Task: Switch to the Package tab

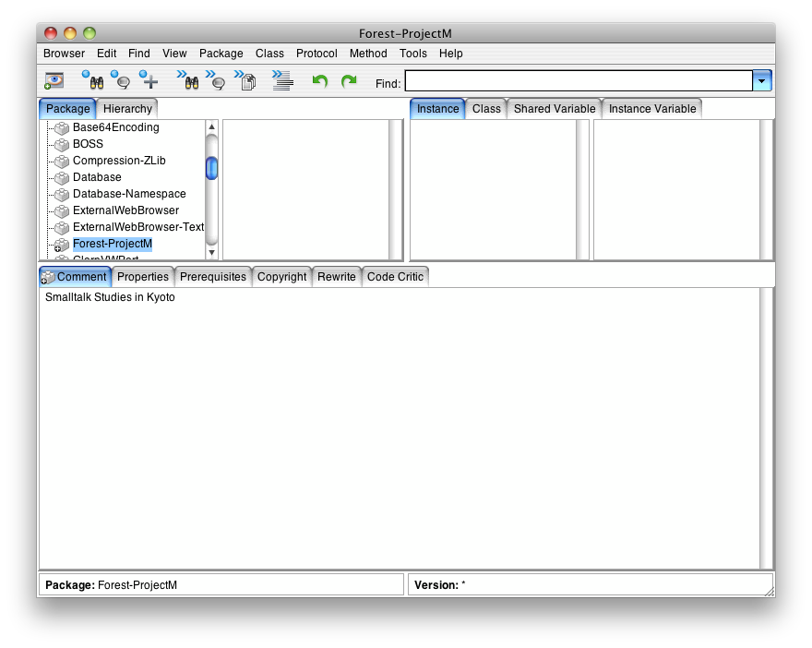Action: (68, 109)
